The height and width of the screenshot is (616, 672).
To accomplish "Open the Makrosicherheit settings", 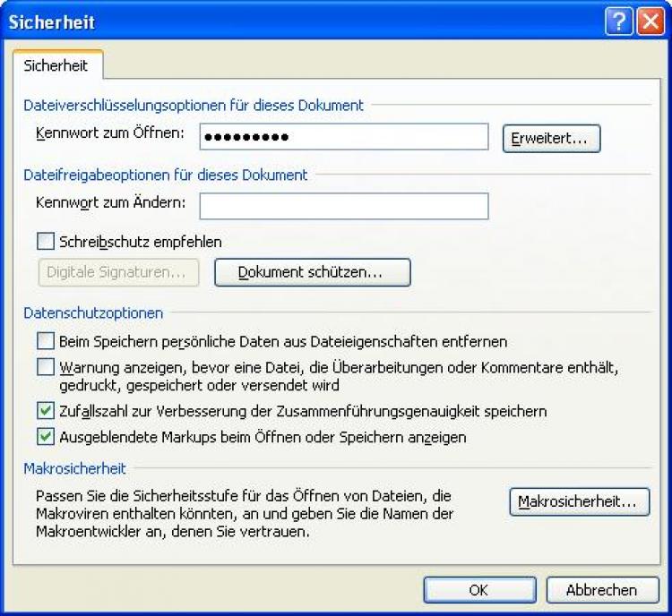I will (579, 501).
